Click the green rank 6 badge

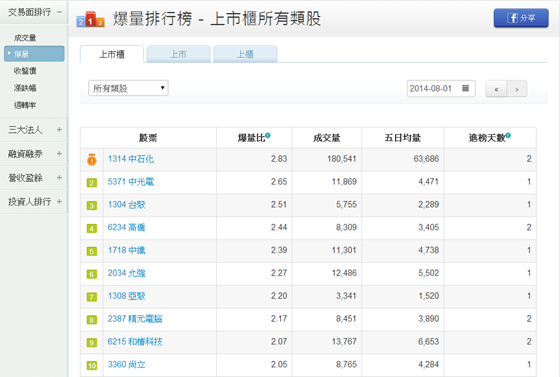pos(92,274)
